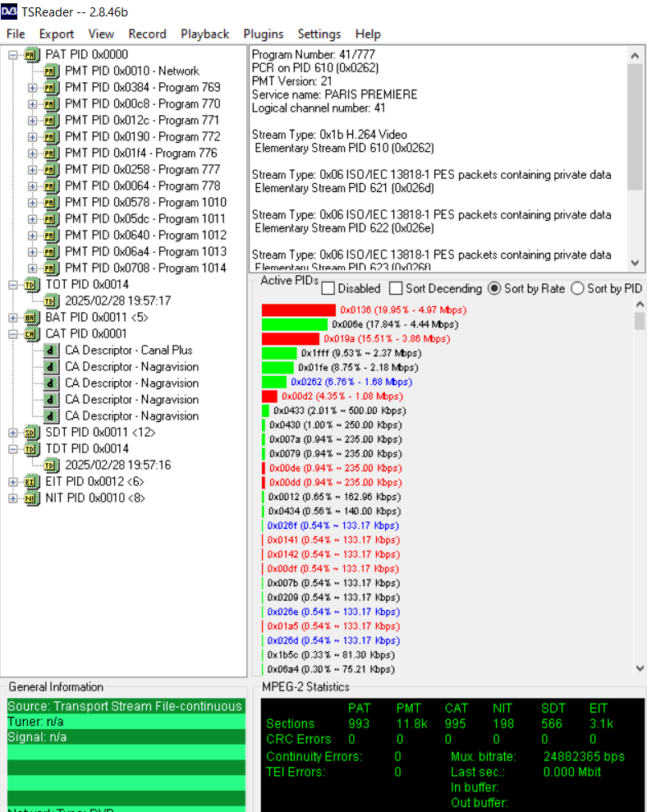This screenshot has height=812, width=647.
Task: Select the 0x0433 500.00 Kbps entry
Action: (339, 411)
